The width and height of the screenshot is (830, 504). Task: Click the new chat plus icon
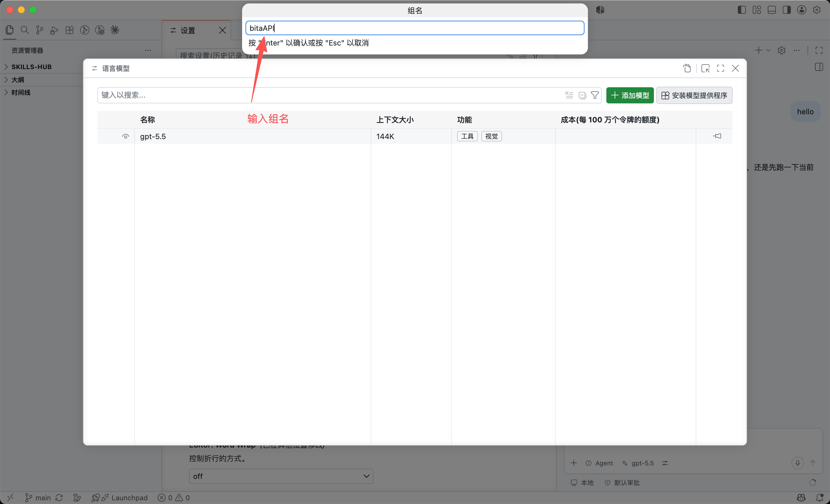[x=759, y=50]
